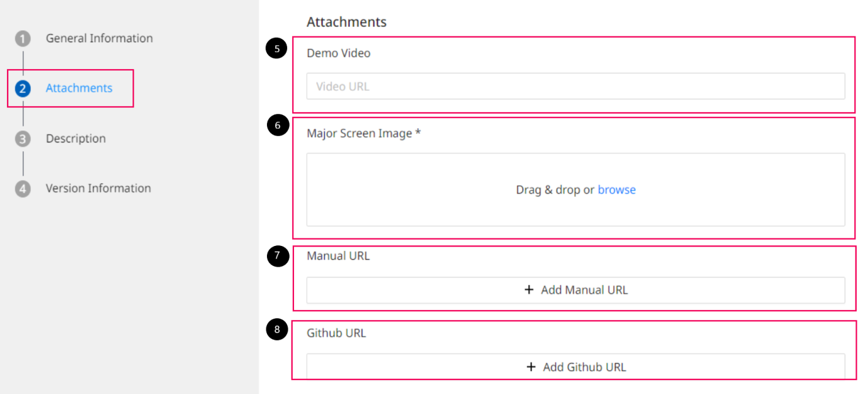Click the step 3 circle icon
This screenshot has height=394, width=868.
pyautogui.click(x=23, y=139)
